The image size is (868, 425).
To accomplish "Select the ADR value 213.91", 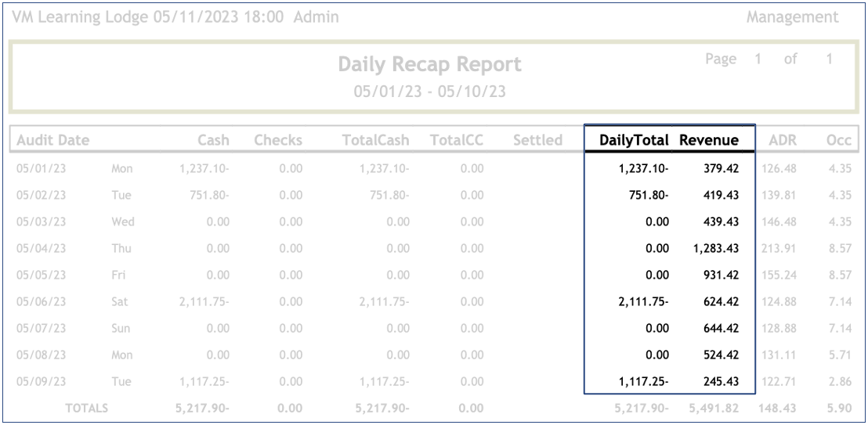I will point(779,248).
